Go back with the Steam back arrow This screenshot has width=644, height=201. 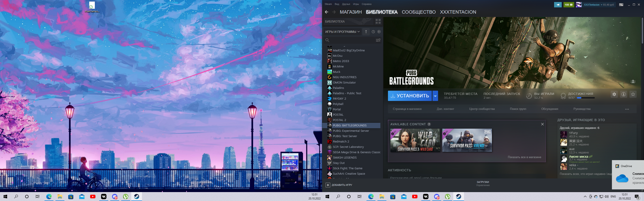tap(326, 12)
